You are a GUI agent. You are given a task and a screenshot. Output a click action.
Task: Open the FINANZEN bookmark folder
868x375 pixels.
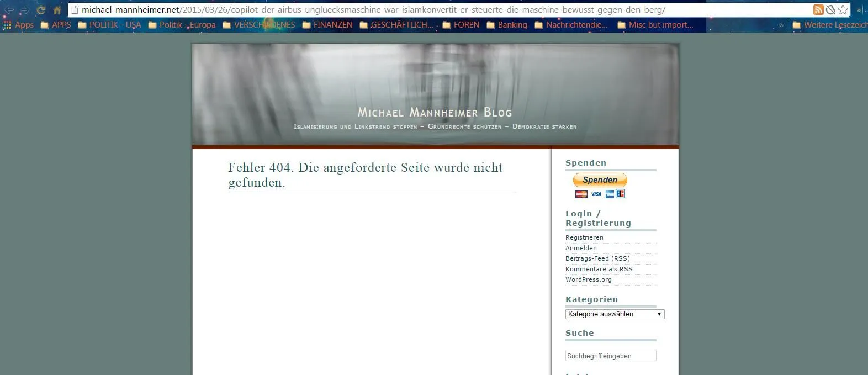(x=327, y=25)
